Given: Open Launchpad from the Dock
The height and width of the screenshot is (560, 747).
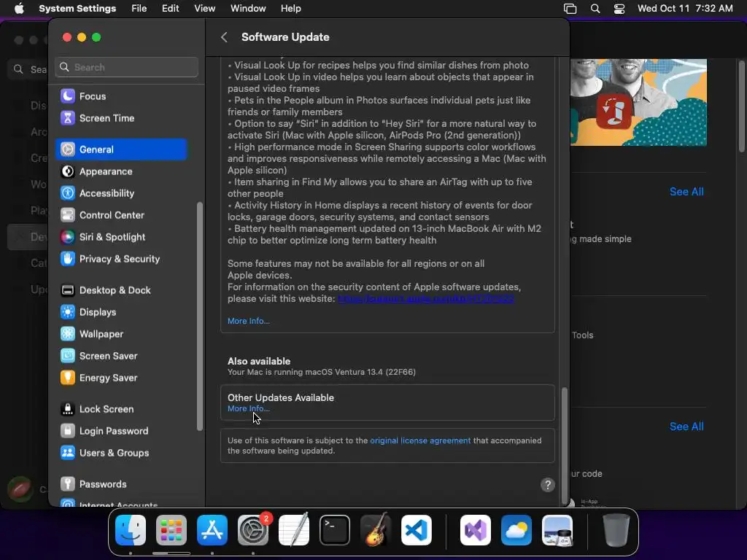Looking at the screenshot, I should 171,530.
